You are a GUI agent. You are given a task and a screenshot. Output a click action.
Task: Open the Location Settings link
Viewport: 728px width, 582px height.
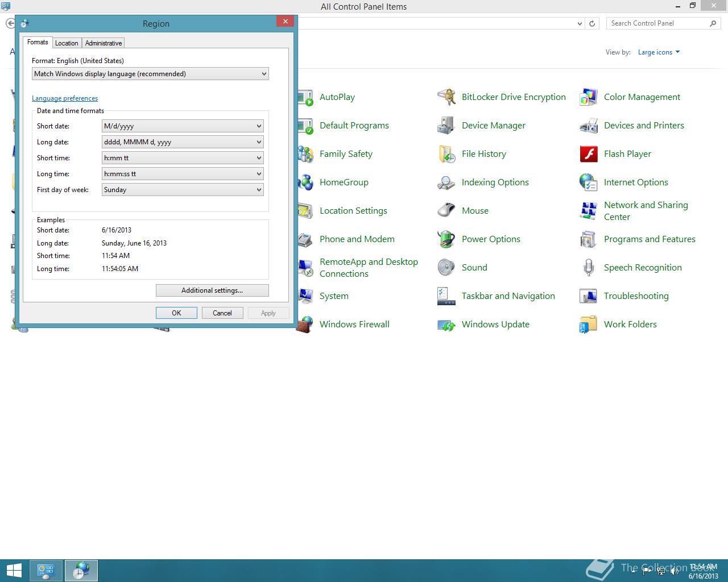point(353,211)
